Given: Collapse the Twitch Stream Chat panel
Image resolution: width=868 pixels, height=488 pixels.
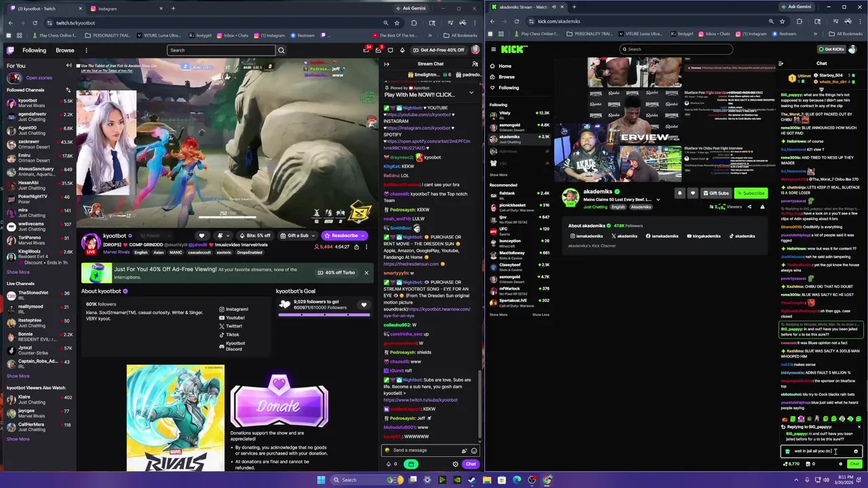Looking at the screenshot, I should pyautogui.click(x=387, y=64).
